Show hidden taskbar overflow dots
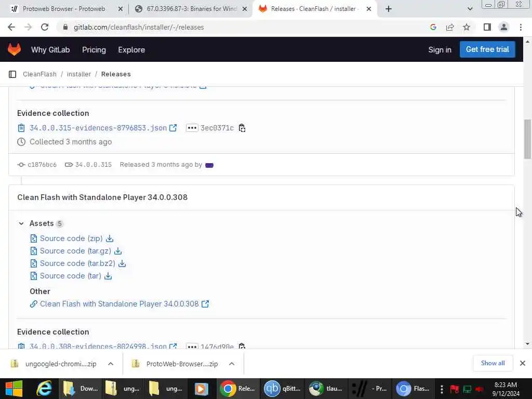The image size is (532, 399). 442,389
